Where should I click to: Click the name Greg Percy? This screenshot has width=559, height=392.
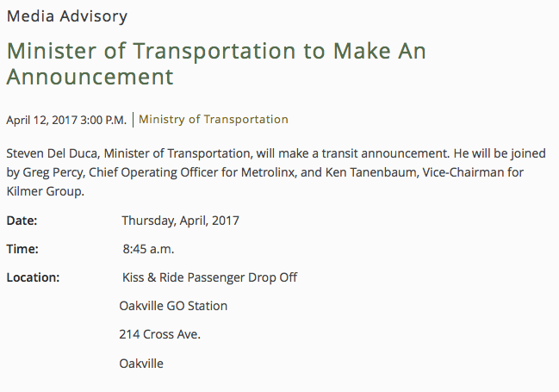click(52, 172)
